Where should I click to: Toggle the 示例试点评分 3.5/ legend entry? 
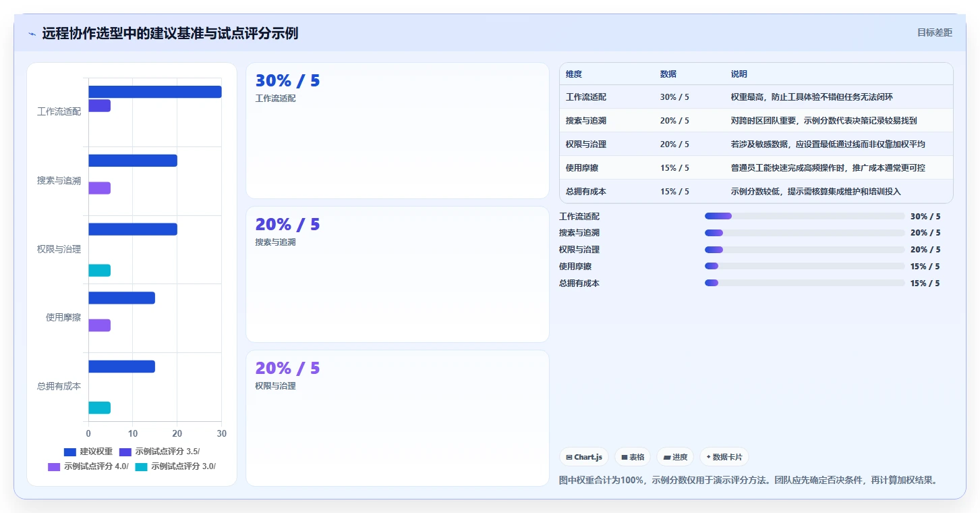click(160, 452)
